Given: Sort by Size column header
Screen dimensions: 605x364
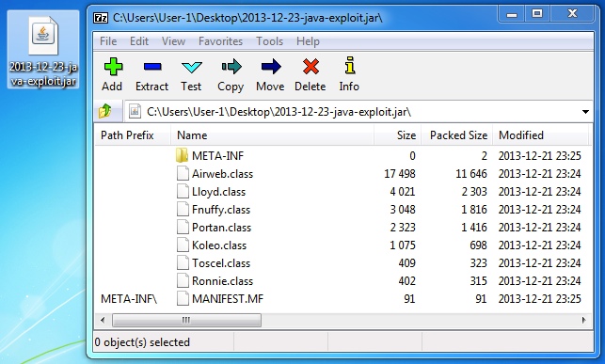Looking at the screenshot, I should pyautogui.click(x=397, y=135).
